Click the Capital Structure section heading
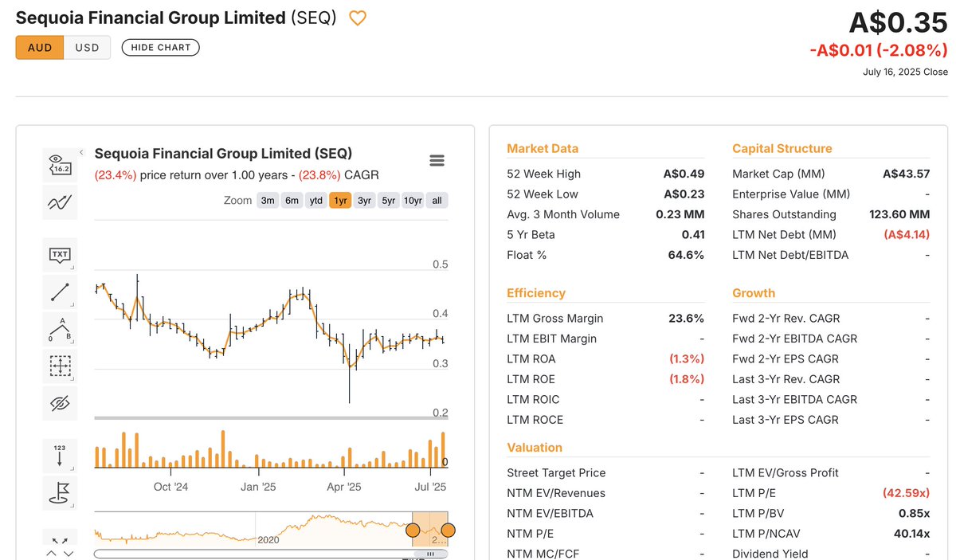 click(x=782, y=148)
